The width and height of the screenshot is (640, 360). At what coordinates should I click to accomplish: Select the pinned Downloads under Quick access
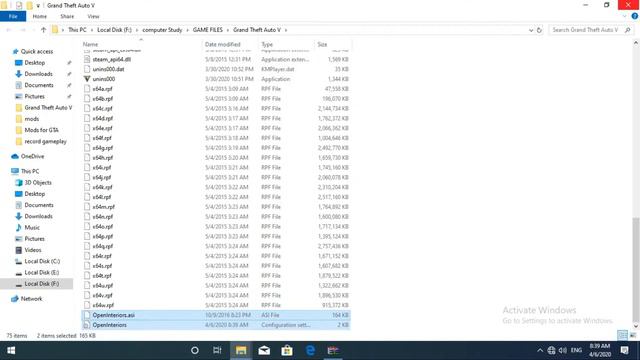(x=38, y=74)
